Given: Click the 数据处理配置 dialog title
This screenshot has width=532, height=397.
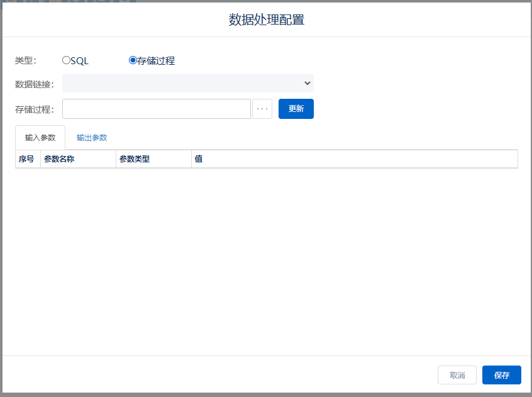Looking at the screenshot, I should (x=266, y=20).
